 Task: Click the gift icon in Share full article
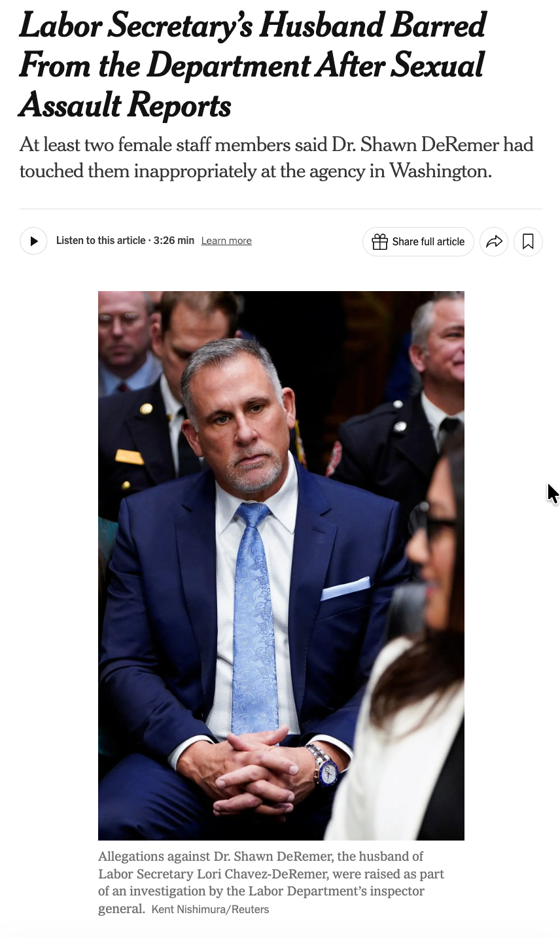pyautogui.click(x=379, y=241)
